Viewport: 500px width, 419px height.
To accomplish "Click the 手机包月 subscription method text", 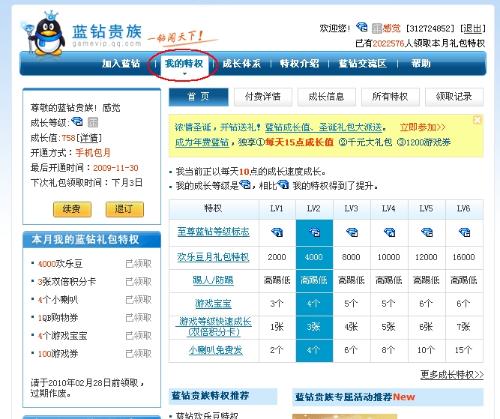I will tap(93, 153).
